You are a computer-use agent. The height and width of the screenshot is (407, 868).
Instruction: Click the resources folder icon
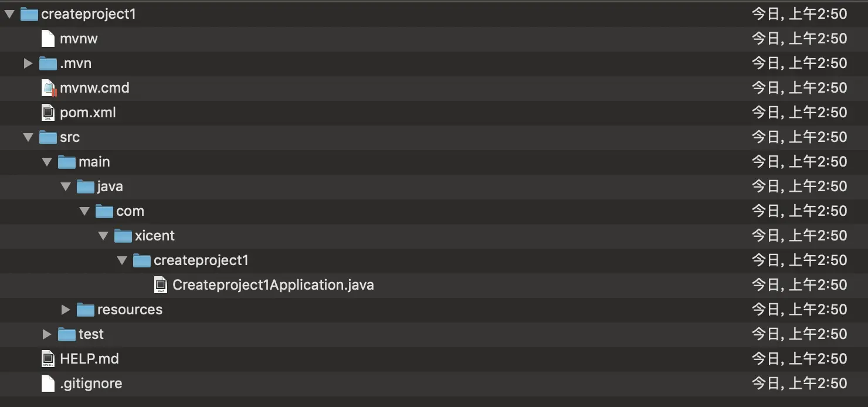coord(86,310)
